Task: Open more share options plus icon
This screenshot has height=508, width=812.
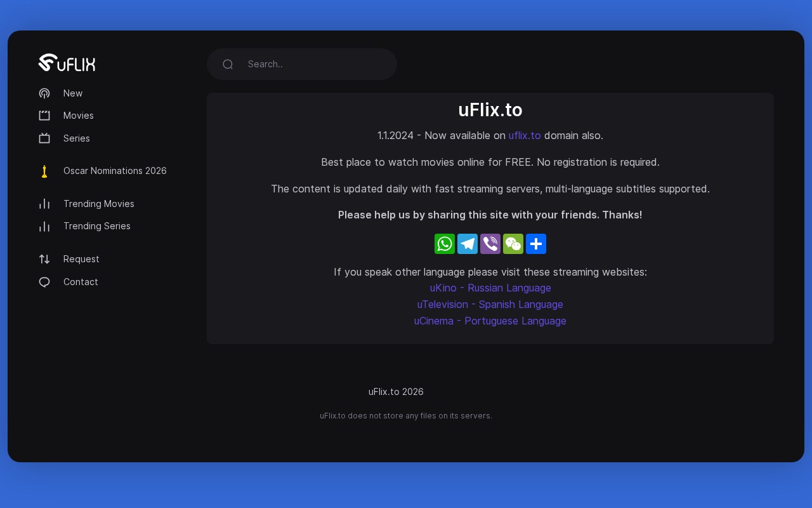Action: pyautogui.click(x=536, y=244)
